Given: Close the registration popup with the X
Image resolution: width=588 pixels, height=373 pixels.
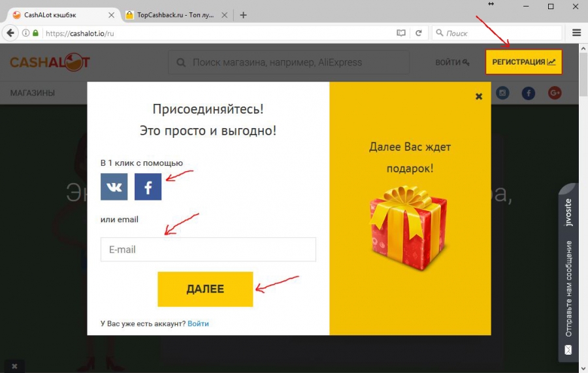Looking at the screenshot, I should (x=479, y=96).
